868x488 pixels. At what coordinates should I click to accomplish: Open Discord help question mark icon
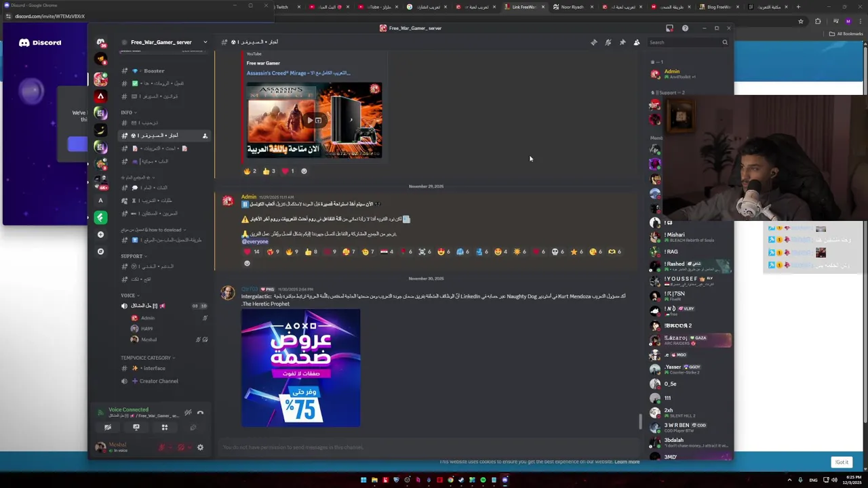(x=685, y=28)
